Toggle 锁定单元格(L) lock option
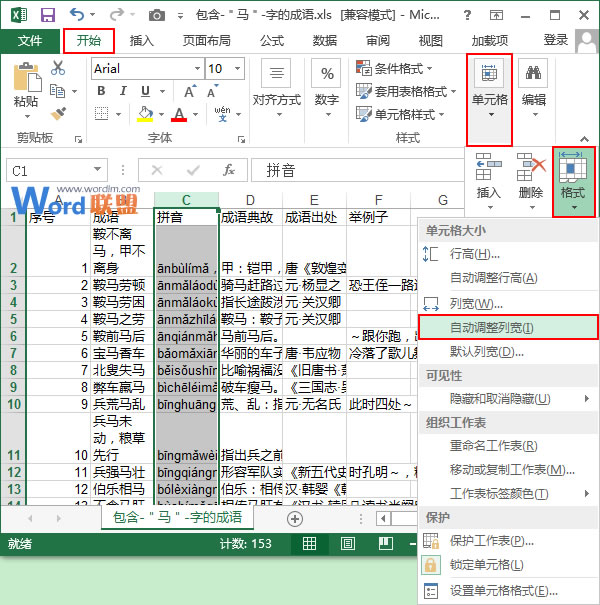 click(x=508, y=565)
